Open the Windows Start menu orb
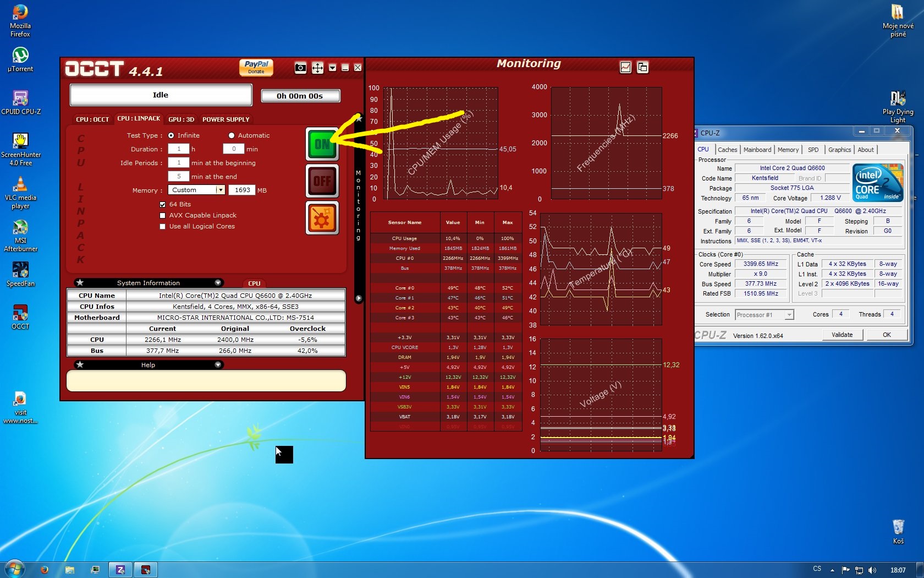 [15, 569]
